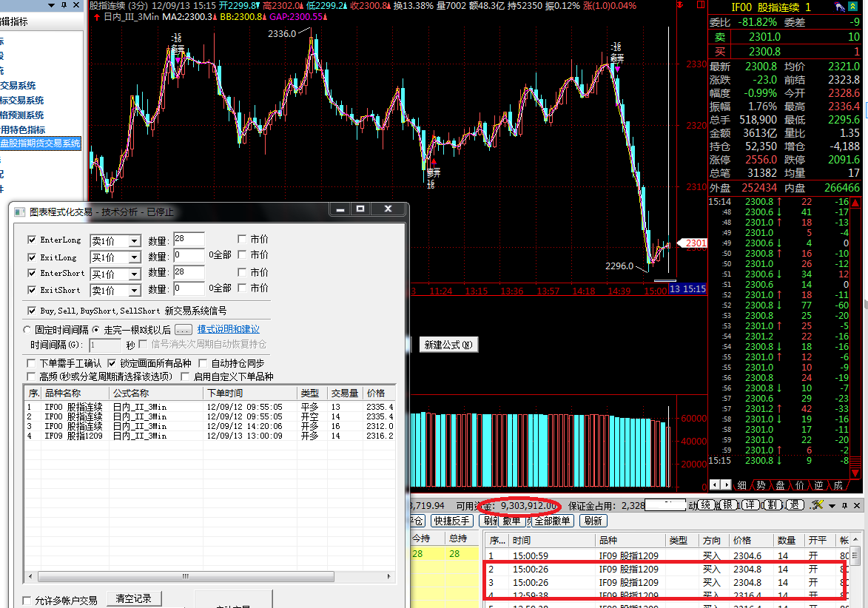
Task: Pin the left indicator panel
Action: click(64, 5)
